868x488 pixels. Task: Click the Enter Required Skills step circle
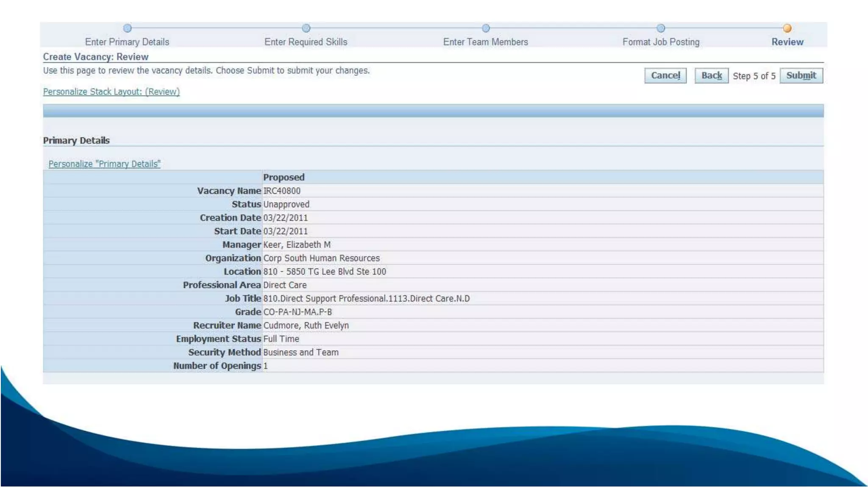(306, 28)
